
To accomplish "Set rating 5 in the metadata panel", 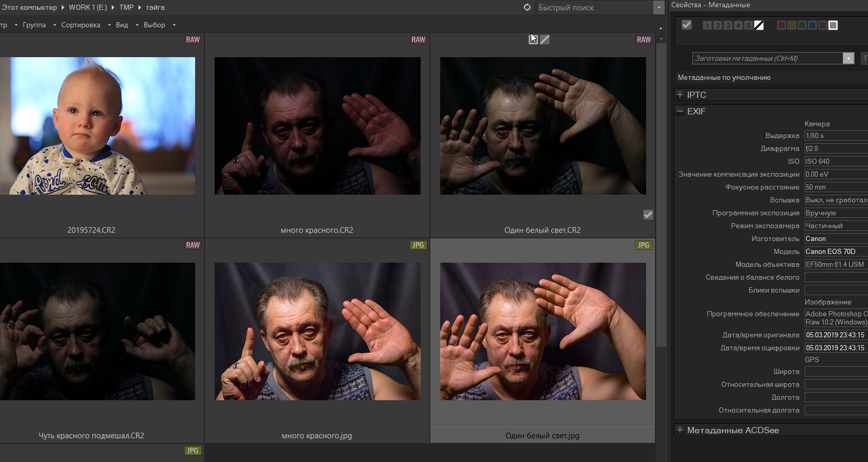I will pyautogui.click(x=749, y=25).
